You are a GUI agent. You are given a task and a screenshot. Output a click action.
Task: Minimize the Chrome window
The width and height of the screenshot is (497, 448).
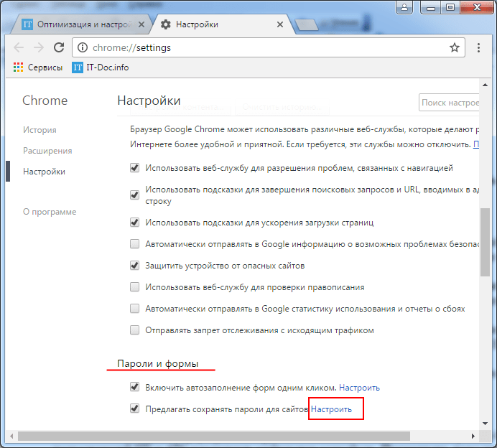(430, 8)
